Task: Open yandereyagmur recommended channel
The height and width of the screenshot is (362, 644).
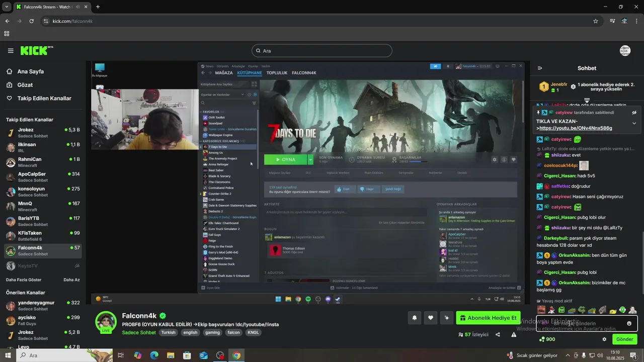Action: 43,306
